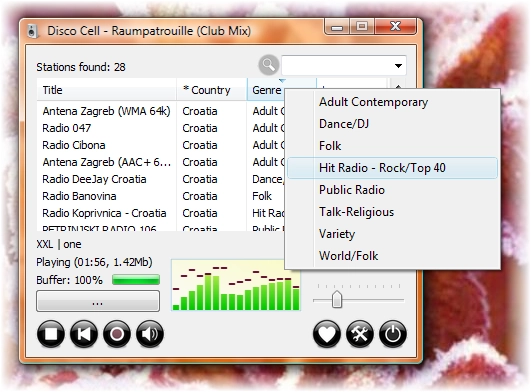Click the Stations found: 28 label
Image resolution: width=531 pixels, height=392 pixels.
81,67
